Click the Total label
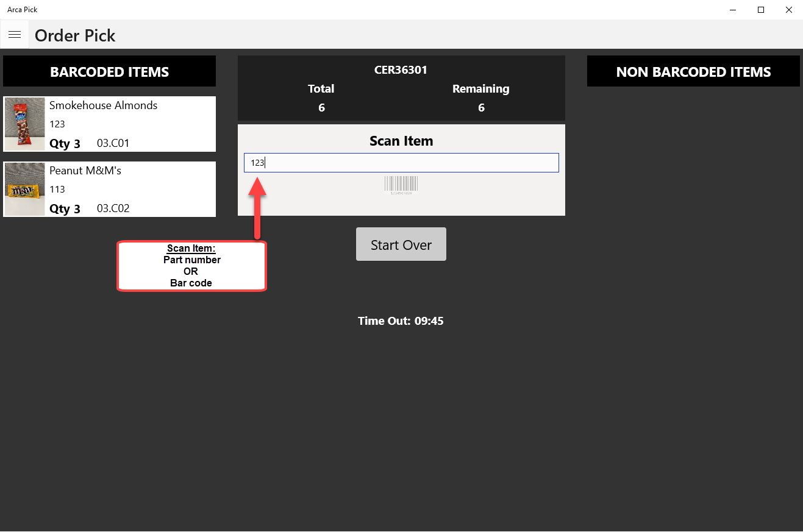The height and width of the screenshot is (532, 803). coord(321,89)
